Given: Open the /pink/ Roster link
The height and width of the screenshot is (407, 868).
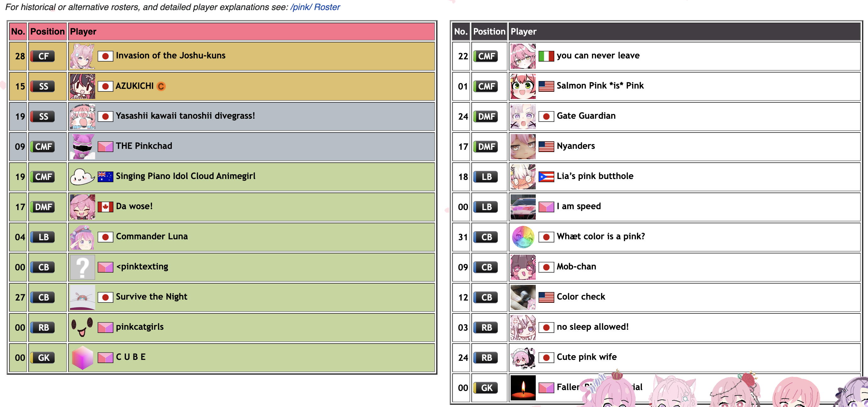Looking at the screenshot, I should point(315,7).
